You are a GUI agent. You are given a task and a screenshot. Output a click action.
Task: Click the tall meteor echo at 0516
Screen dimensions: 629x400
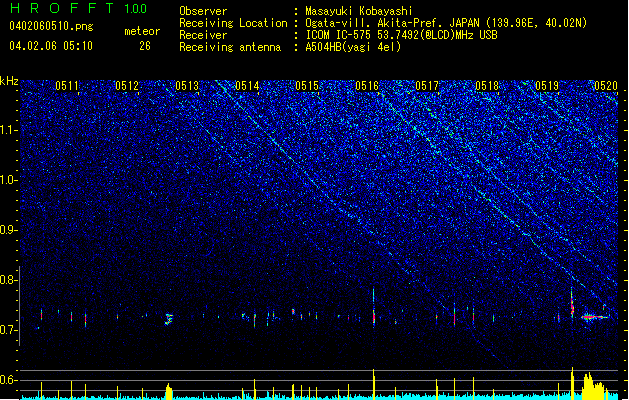coord(373,308)
